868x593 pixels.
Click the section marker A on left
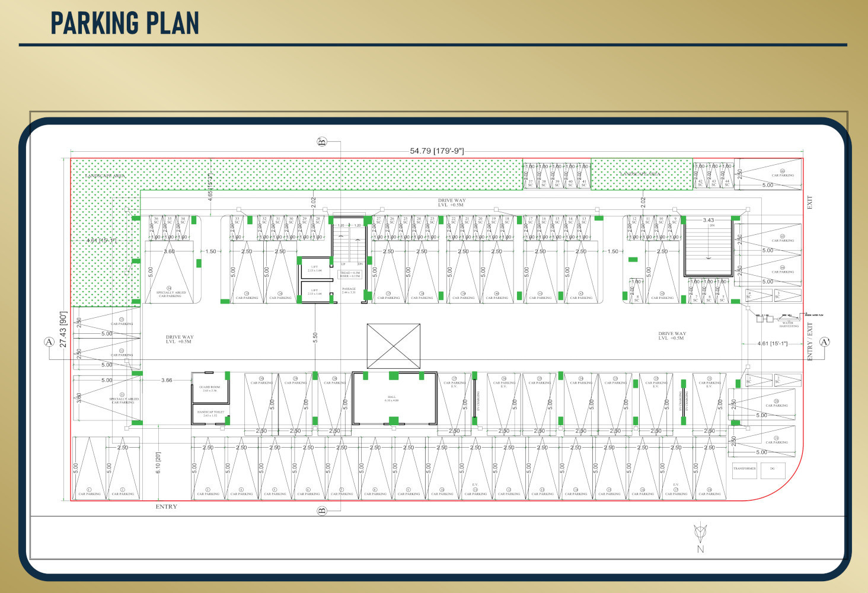coord(49,342)
